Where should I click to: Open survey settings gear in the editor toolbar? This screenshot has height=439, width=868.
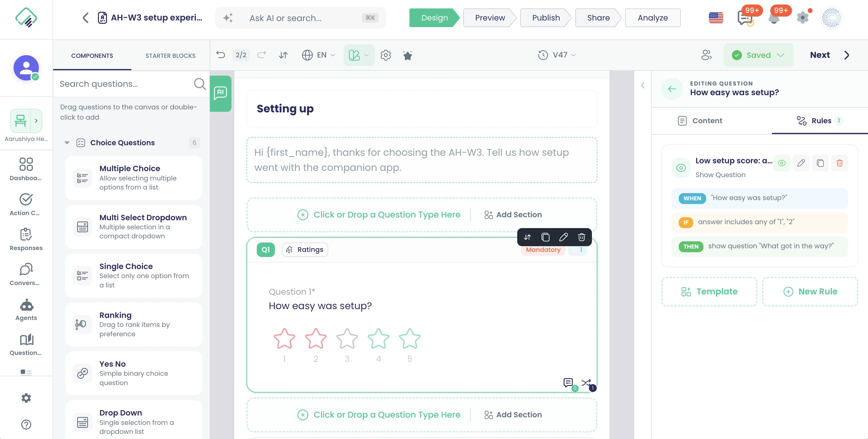(x=385, y=55)
